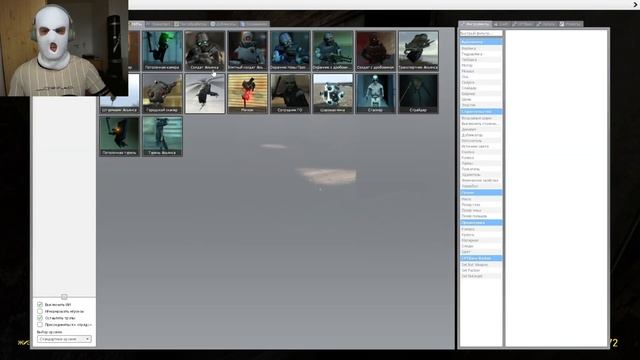The image size is (640, 360).
Task: Spawn the Страйдер NPC
Action: [418, 93]
